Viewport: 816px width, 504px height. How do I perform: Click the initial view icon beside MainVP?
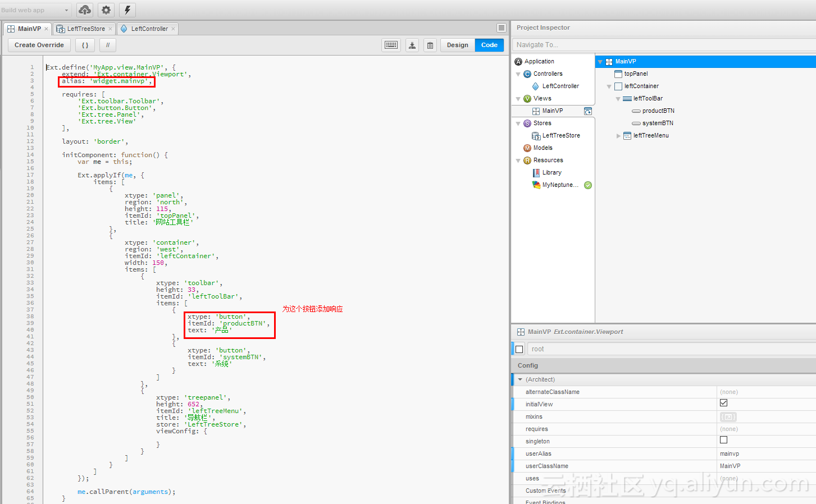588,111
